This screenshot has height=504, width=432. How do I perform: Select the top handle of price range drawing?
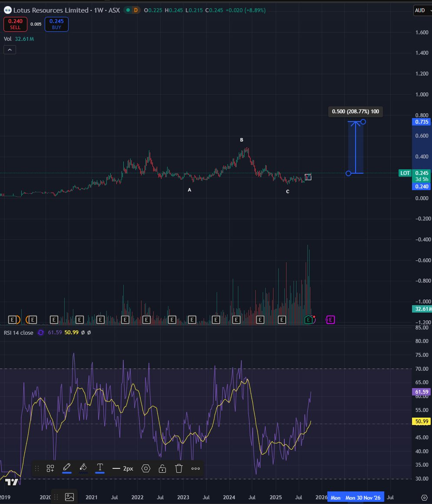[x=363, y=122]
